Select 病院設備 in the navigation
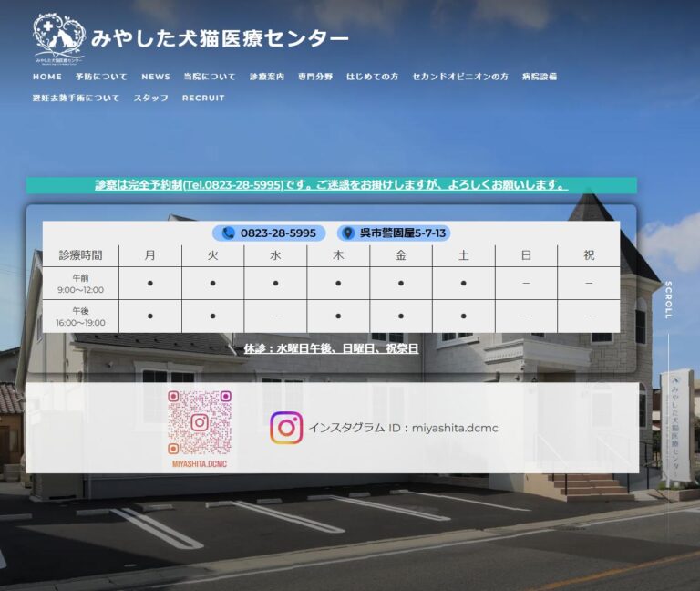 [540, 77]
